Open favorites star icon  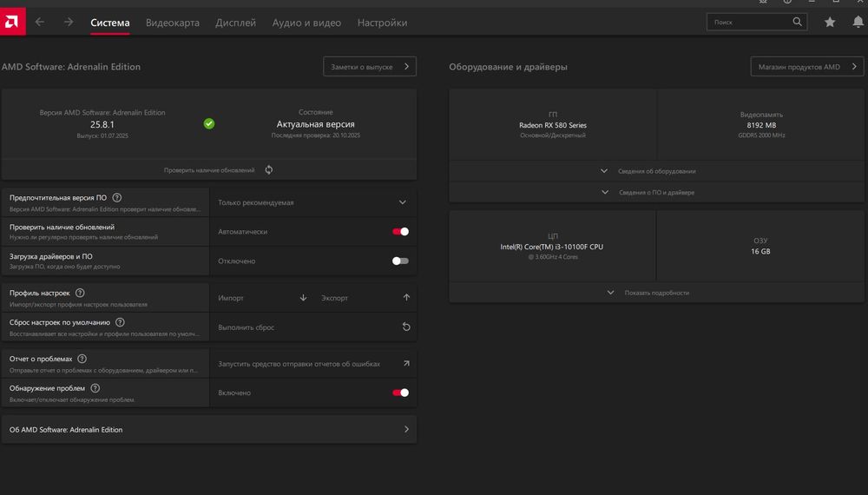[x=830, y=23]
